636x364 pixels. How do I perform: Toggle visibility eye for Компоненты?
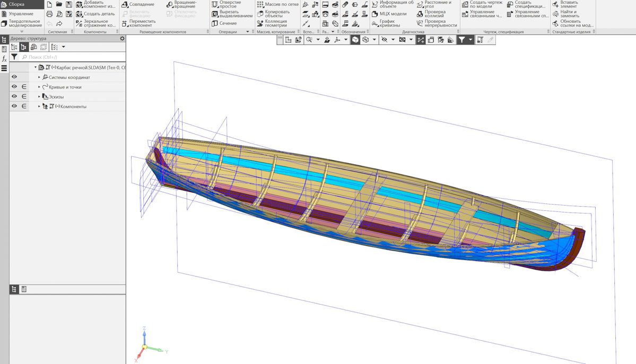14,106
